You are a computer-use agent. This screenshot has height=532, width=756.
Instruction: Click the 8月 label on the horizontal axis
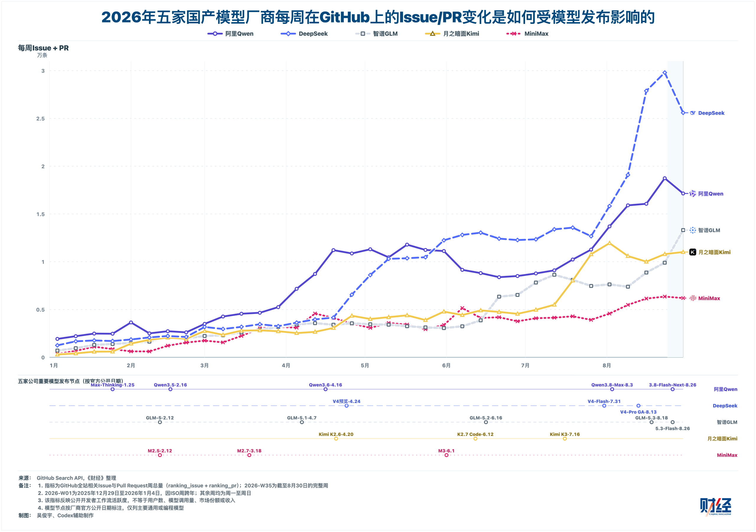pyautogui.click(x=607, y=365)
